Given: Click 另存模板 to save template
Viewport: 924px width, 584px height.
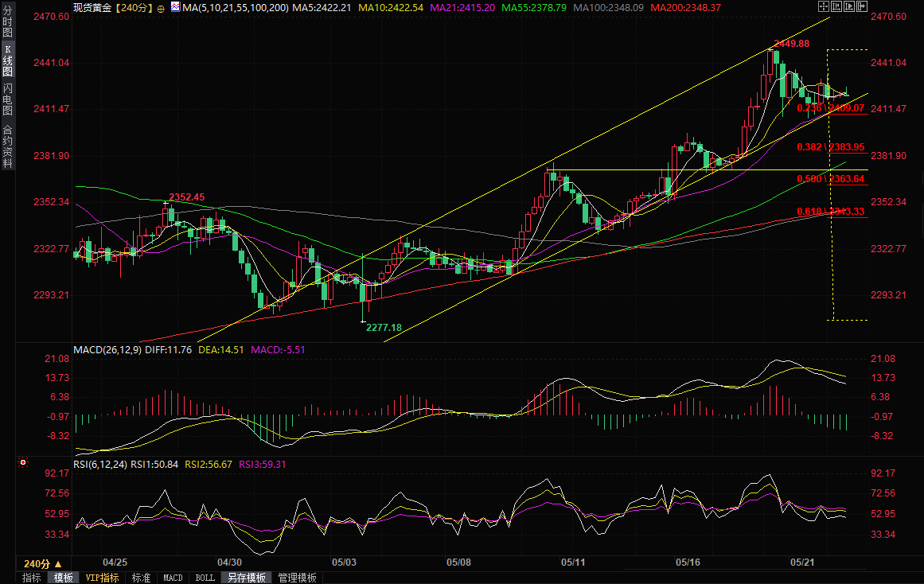Looking at the screenshot, I should pos(244,578).
